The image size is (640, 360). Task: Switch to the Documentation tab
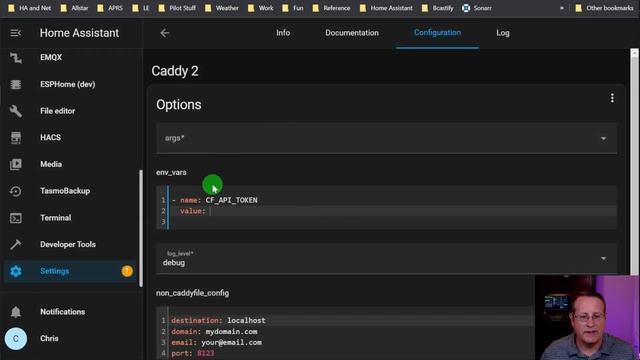coord(352,33)
